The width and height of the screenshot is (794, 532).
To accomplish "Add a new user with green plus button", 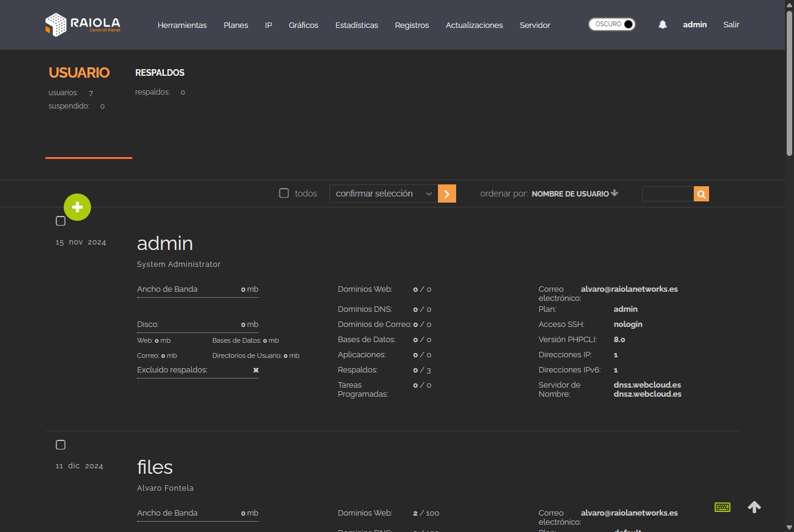I will tap(77, 207).
